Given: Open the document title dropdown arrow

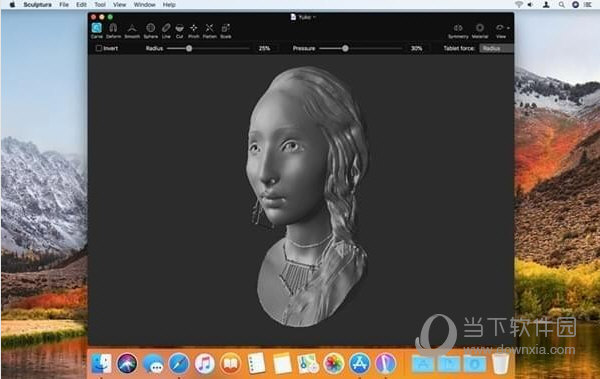Looking at the screenshot, I should coord(315,17).
